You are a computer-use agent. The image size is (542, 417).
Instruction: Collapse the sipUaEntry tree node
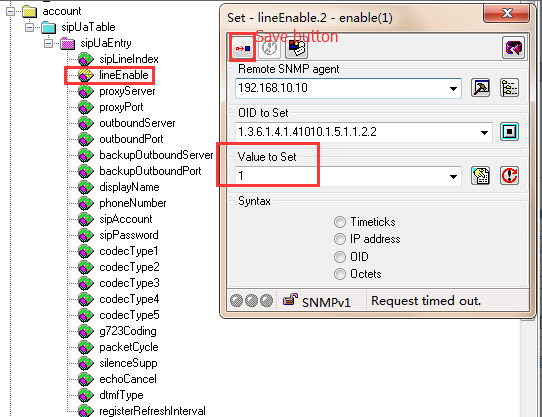coord(49,44)
